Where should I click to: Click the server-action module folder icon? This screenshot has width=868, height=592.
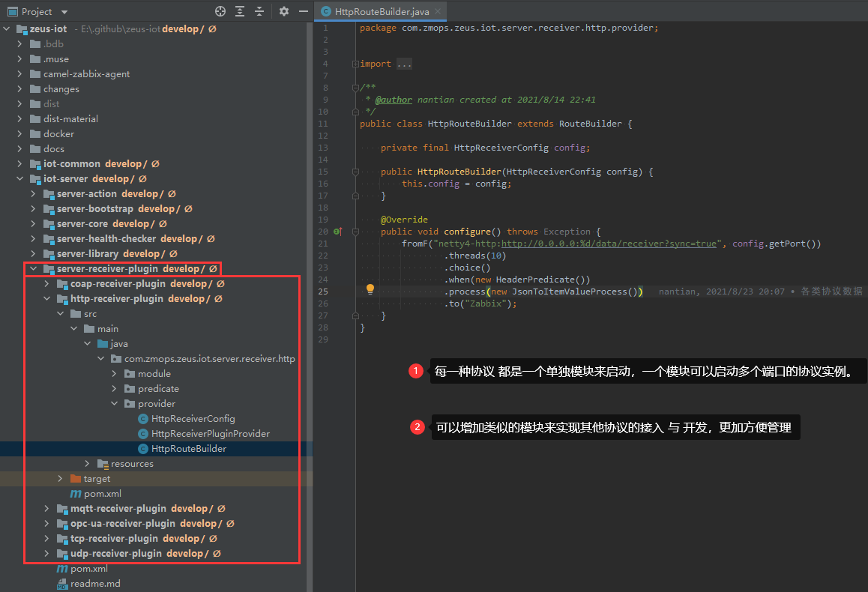[x=49, y=193]
